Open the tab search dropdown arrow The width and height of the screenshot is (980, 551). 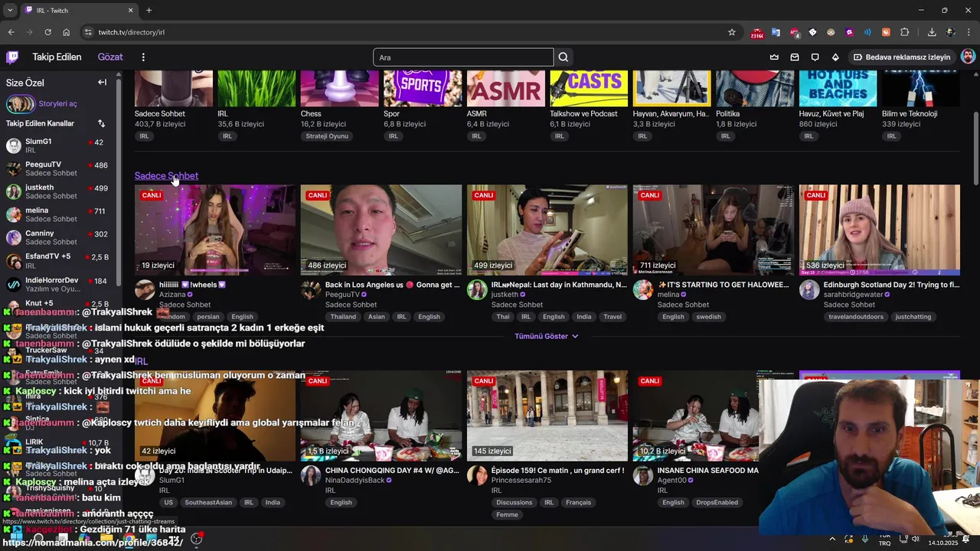(10, 11)
